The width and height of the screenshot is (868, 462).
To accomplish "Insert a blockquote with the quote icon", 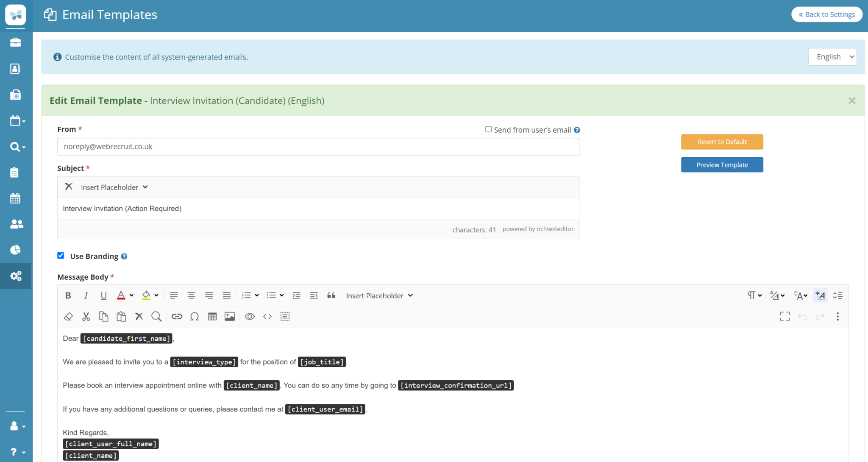I will 331,295.
